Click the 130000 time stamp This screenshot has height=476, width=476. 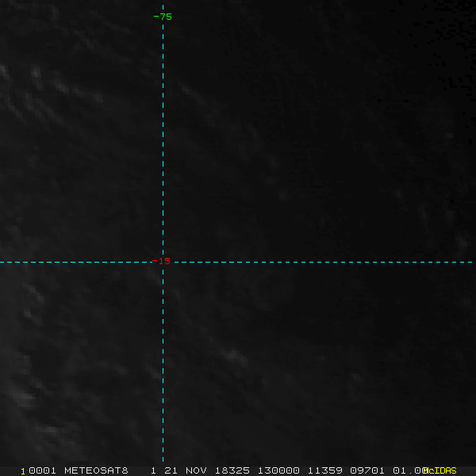tap(277, 470)
